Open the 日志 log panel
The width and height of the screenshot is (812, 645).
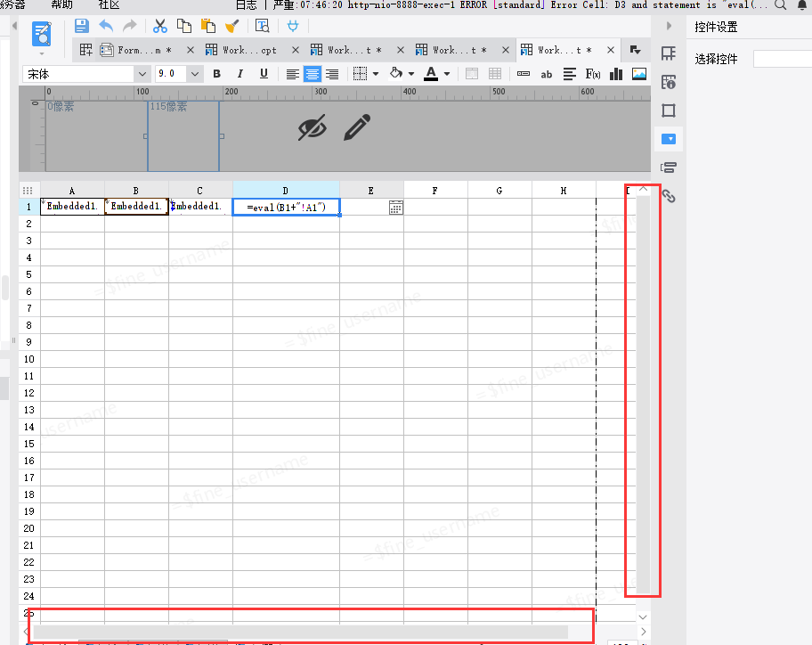coord(246,5)
